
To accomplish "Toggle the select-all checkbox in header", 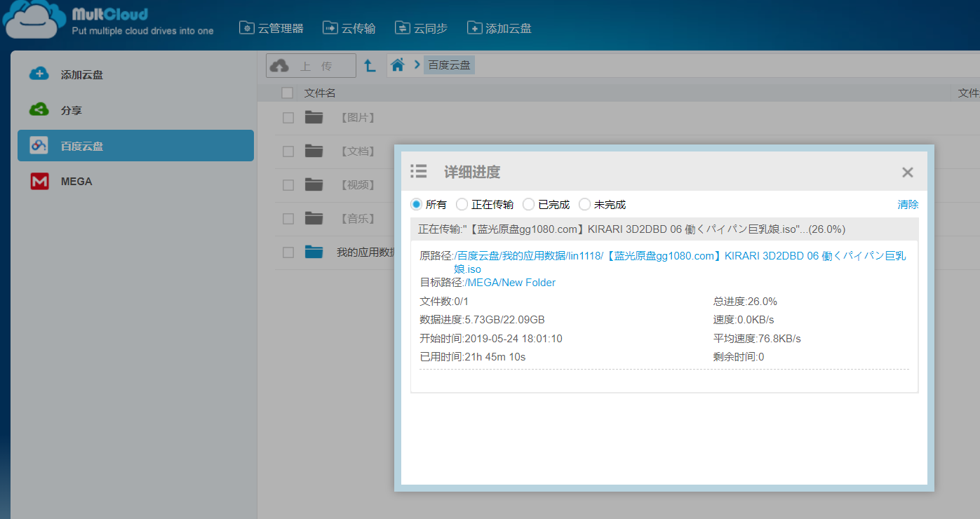I will (287, 93).
